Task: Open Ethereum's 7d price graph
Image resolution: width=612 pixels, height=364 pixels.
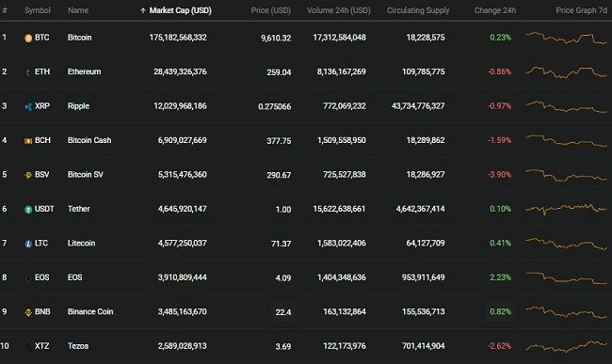Action: [566, 72]
